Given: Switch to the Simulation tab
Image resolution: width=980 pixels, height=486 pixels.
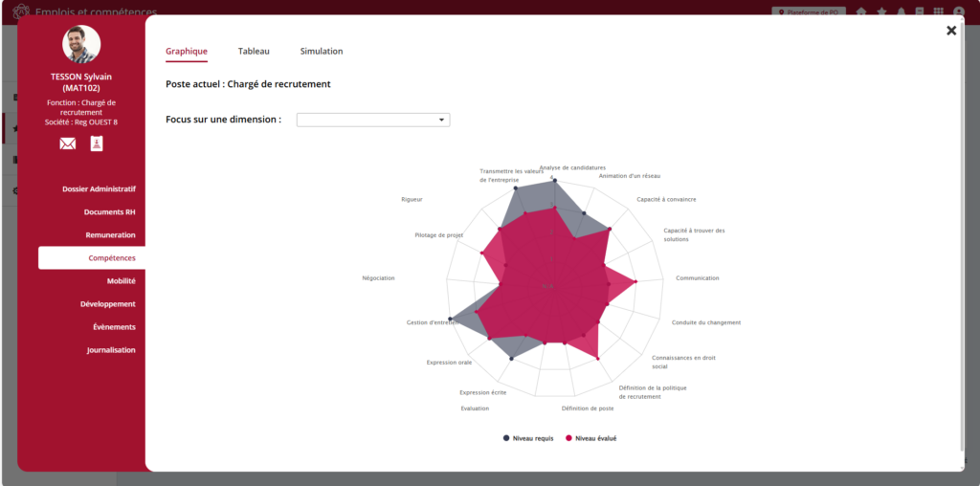Looking at the screenshot, I should tap(322, 51).
